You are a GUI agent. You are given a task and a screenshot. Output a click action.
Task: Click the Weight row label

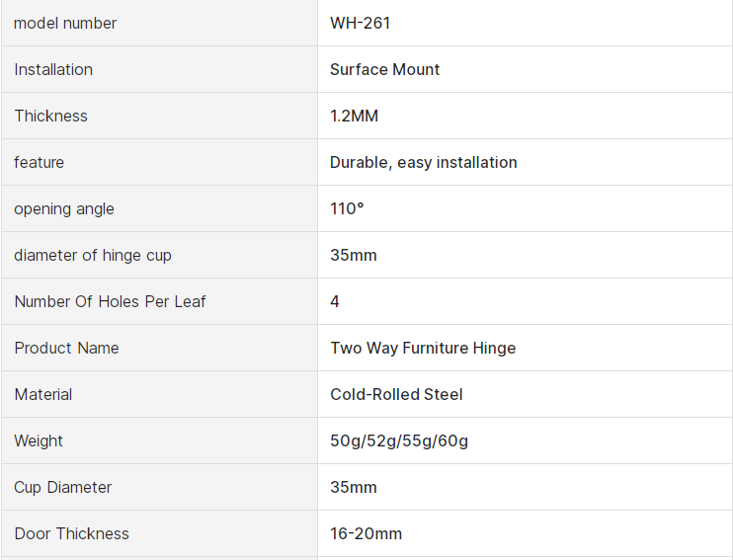(x=39, y=440)
